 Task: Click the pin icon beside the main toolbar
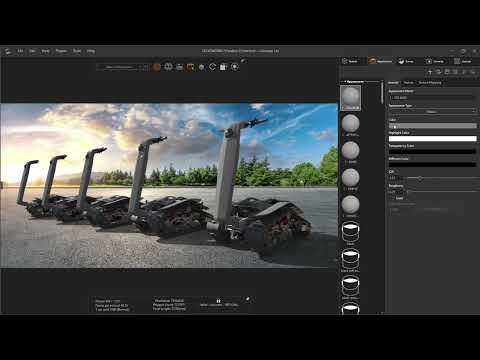(x=243, y=61)
